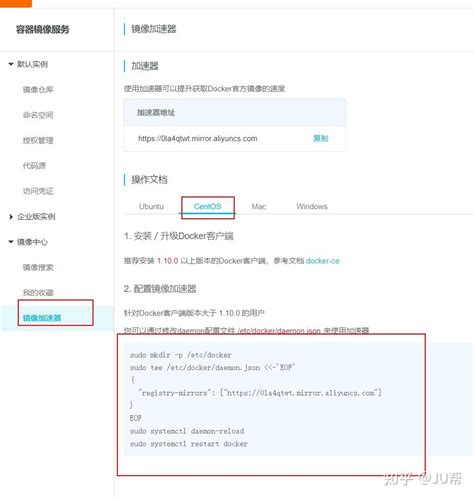Click the accelerator URL text field

198,138
